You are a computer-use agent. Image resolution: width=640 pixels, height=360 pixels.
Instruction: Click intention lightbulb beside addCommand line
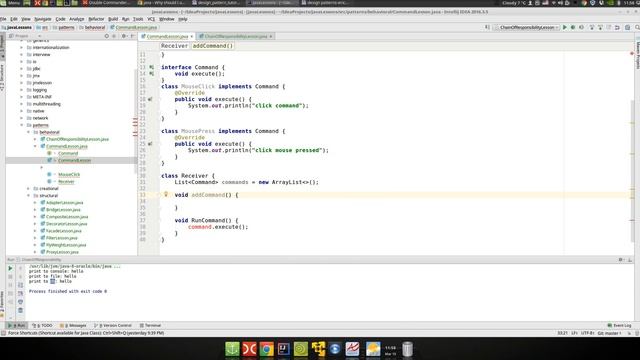[x=166, y=194]
